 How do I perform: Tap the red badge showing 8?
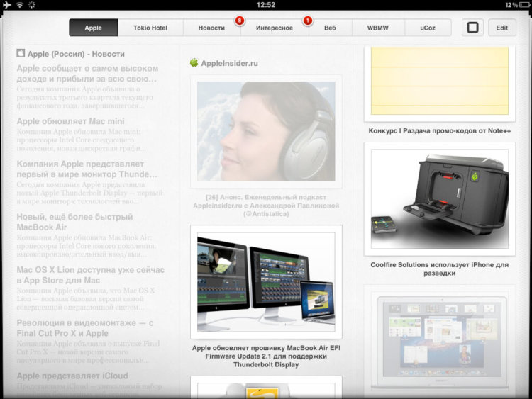click(240, 21)
